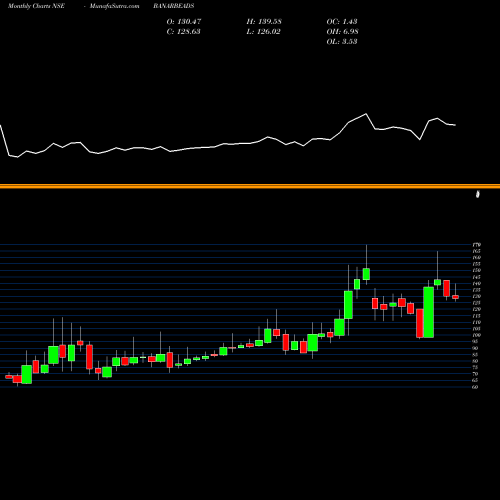Click the 170 price axis label

click(476, 245)
